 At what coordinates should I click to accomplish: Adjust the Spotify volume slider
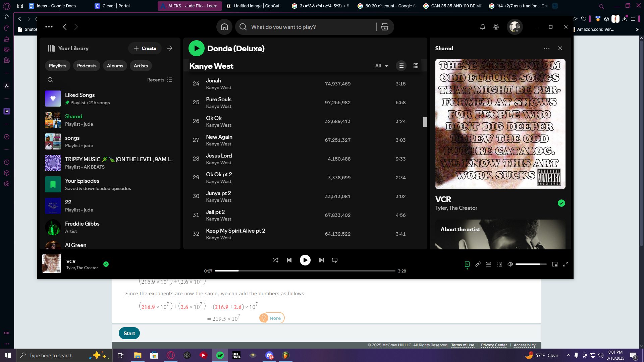[x=531, y=264]
